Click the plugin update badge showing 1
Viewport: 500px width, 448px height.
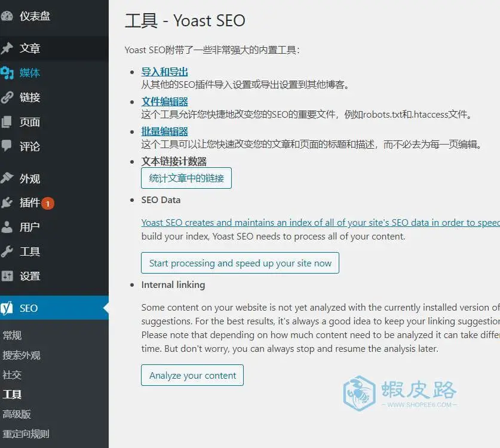click(48, 203)
